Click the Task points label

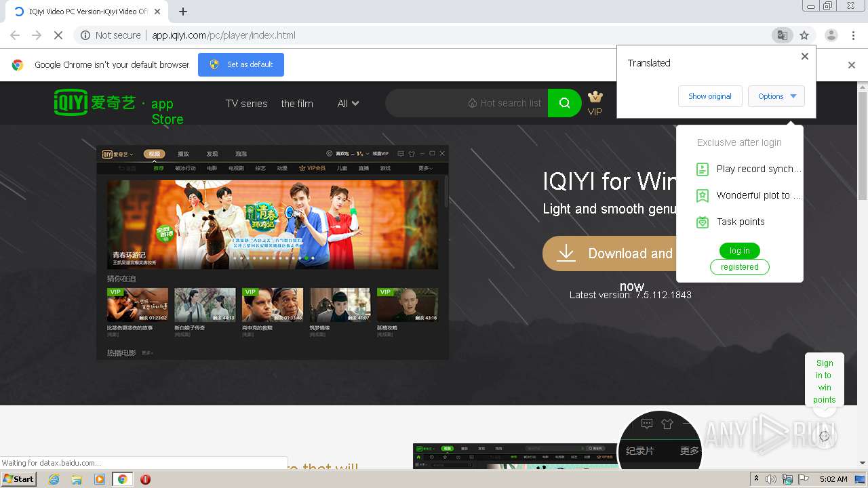tap(741, 222)
